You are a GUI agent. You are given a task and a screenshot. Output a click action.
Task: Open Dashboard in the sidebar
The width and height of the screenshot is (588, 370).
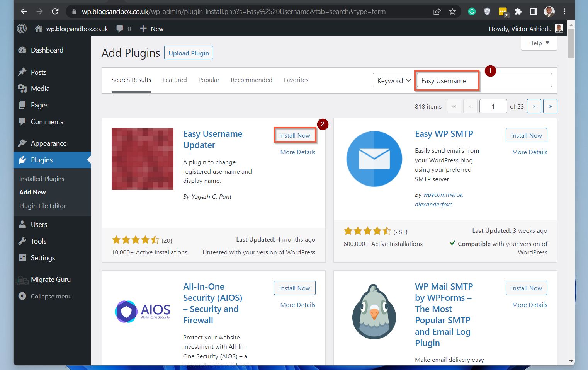(52, 50)
